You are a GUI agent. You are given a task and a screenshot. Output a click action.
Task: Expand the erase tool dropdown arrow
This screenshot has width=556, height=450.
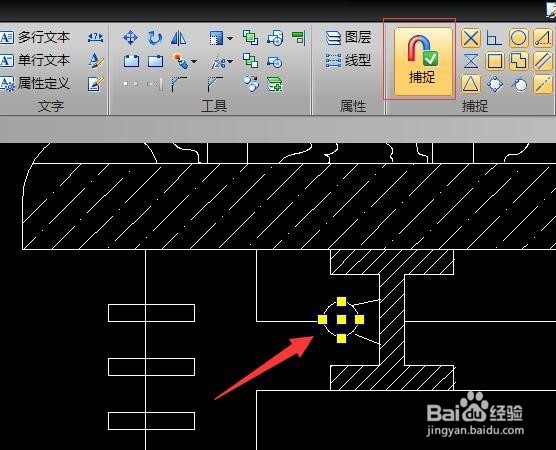coord(194,62)
